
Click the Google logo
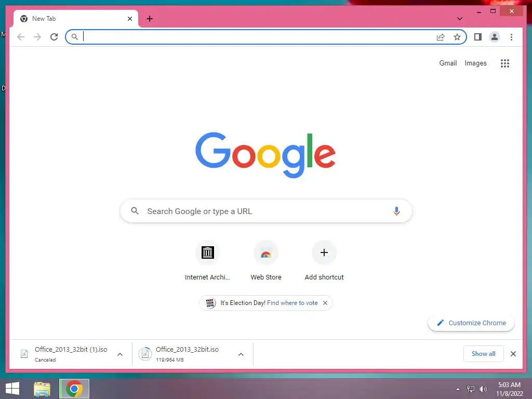265,155
